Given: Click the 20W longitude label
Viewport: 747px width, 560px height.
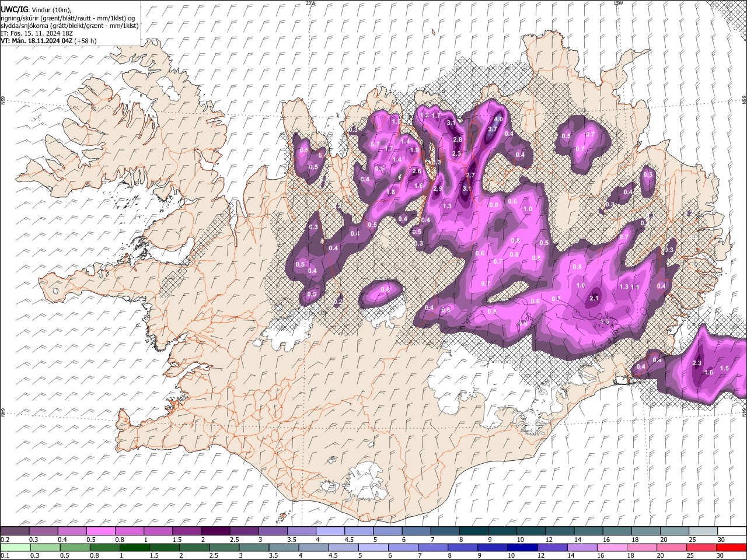Looking at the screenshot, I should (x=311, y=3).
